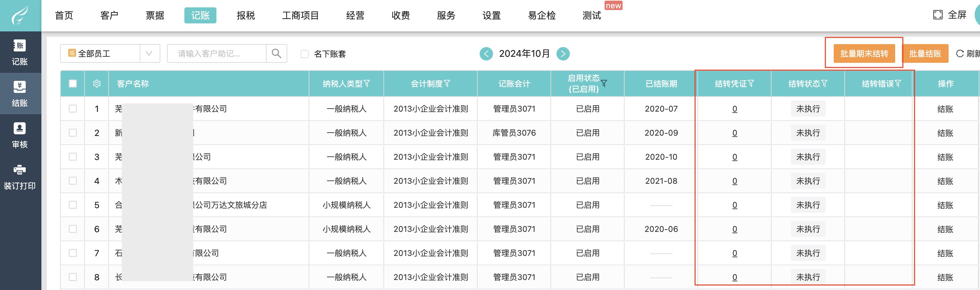
Task: Click 结账 link for row 1
Action: (945, 109)
